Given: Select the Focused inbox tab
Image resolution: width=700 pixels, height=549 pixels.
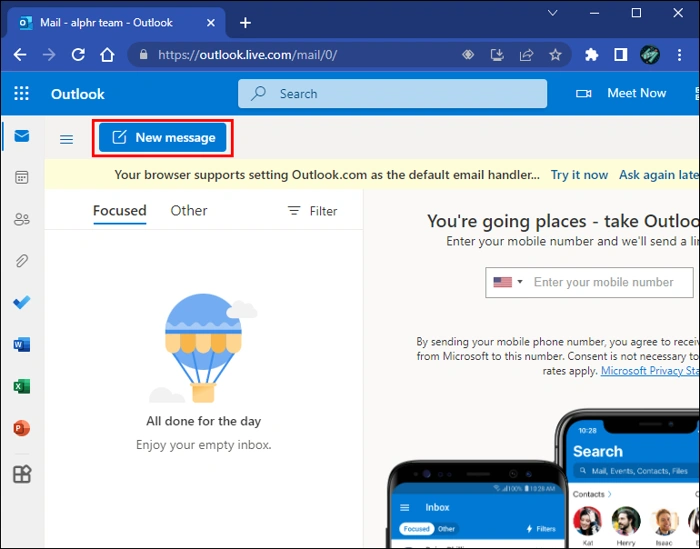Looking at the screenshot, I should pyautogui.click(x=120, y=211).
